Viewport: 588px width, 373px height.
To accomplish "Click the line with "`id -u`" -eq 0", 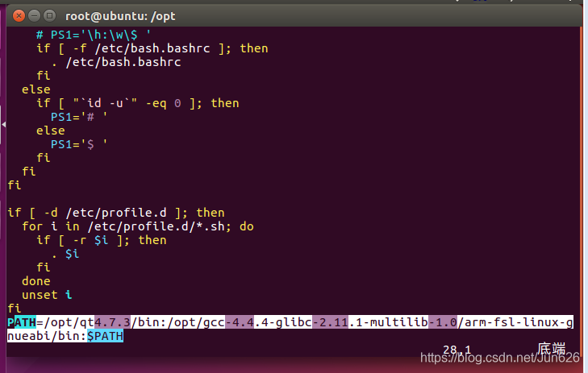I will 138,103.
